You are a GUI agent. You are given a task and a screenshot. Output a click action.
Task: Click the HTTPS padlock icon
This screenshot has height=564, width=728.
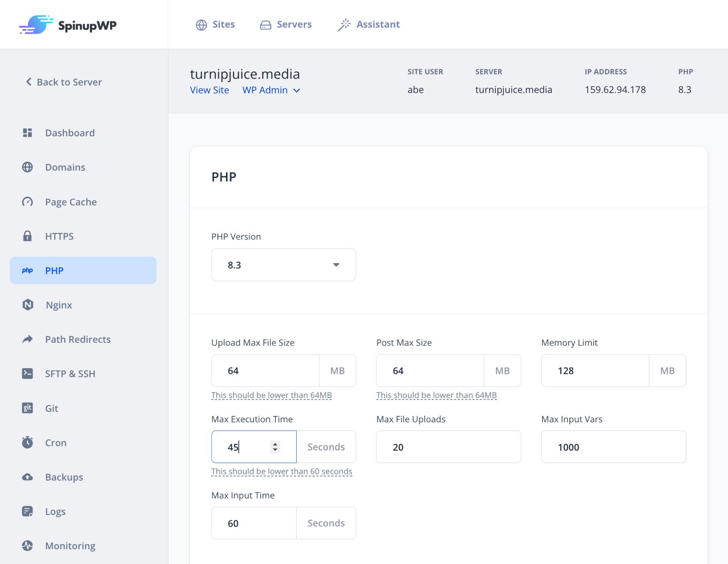(x=27, y=236)
